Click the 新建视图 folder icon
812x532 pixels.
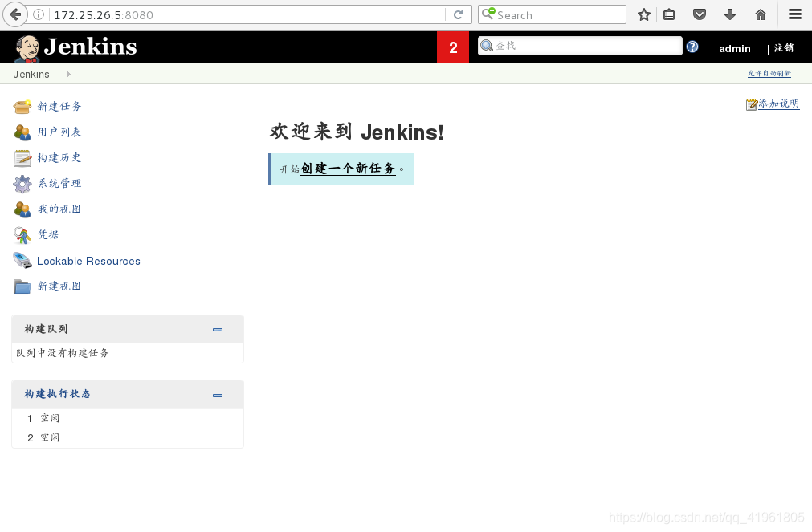click(x=22, y=286)
